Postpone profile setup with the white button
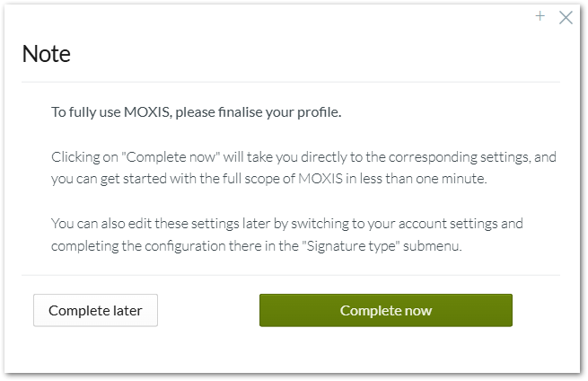The height and width of the screenshot is (381, 588). coord(95,311)
